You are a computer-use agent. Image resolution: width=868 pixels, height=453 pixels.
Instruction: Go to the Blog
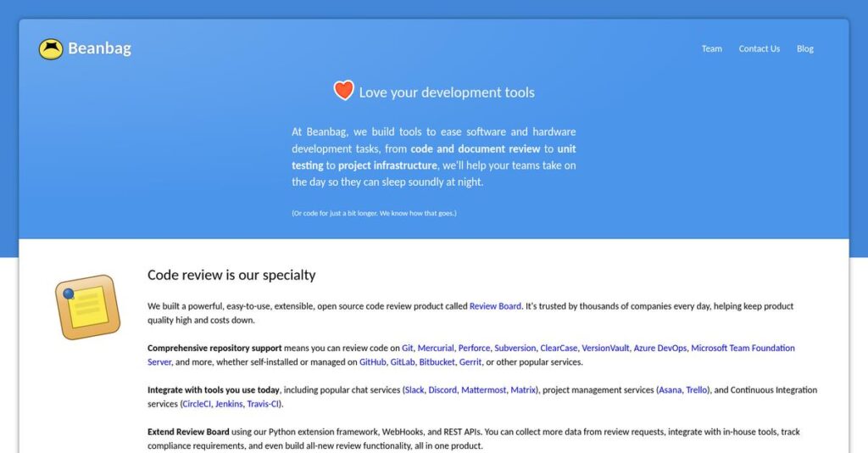click(805, 48)
